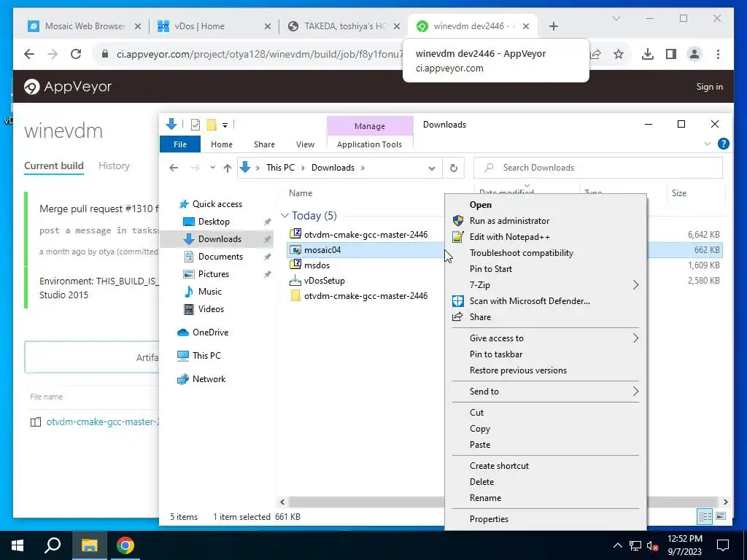Select Network in navigation pane
Viewport: 747px width, 560px height.
click(209, 379)
